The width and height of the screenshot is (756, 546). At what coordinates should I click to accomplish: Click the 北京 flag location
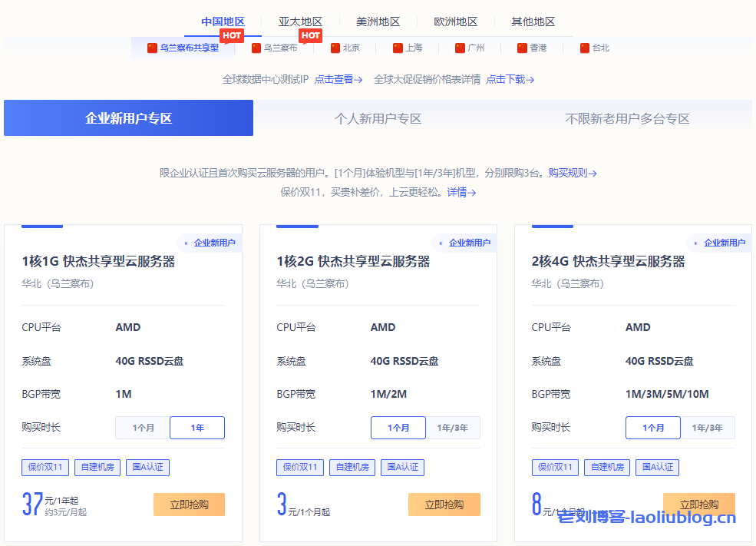pos(345,48)
